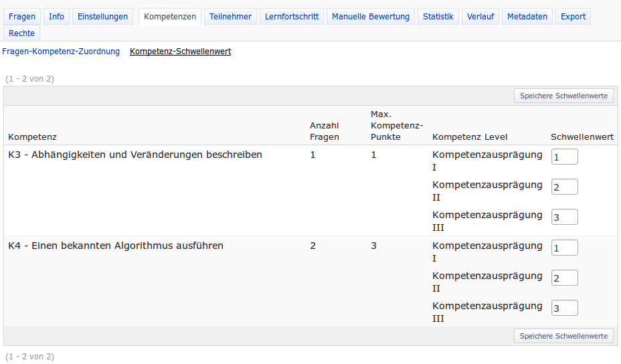Open the Einstellungen tab
This screenshot has width=621, height=364.
coord(102,17)
